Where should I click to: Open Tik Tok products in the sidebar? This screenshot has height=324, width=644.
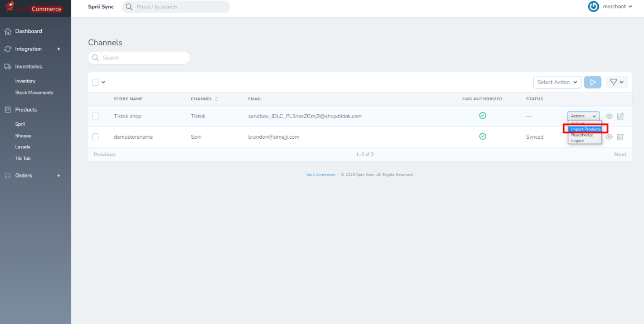tap(23, 158)
